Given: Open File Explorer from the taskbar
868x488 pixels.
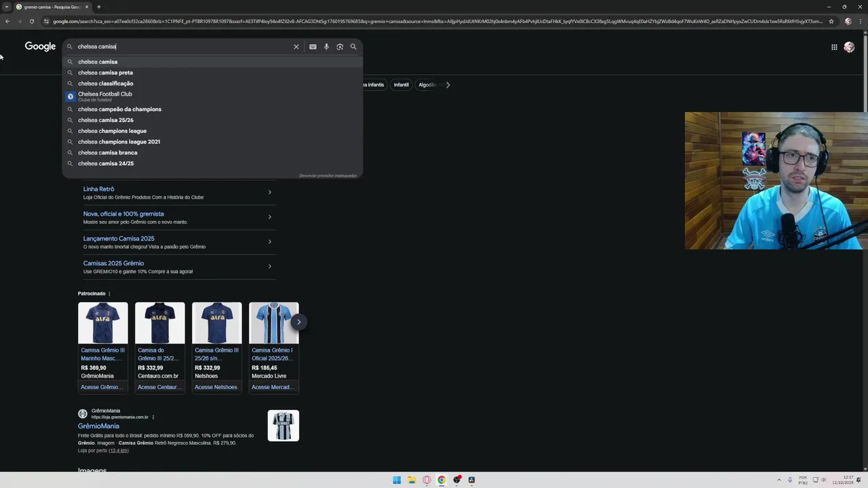Looking at the screenshot, I should click(412, 480).
